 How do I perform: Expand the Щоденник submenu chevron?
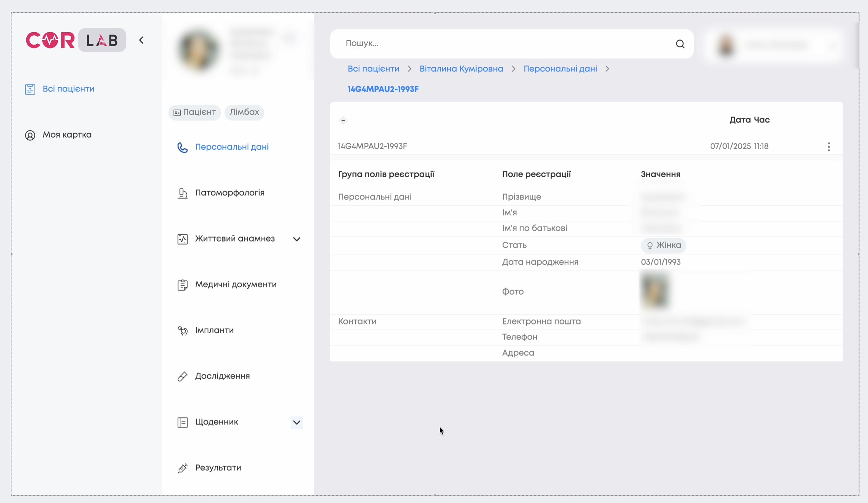[x=297, y=422]
